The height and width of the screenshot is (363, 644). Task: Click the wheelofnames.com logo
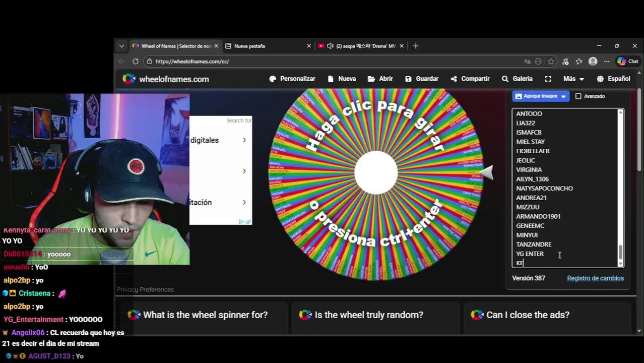[166, 79]
